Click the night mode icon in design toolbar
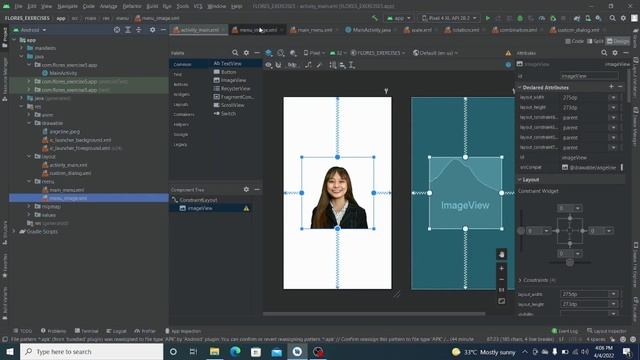 pyautogui.click(x=293, y=53)
